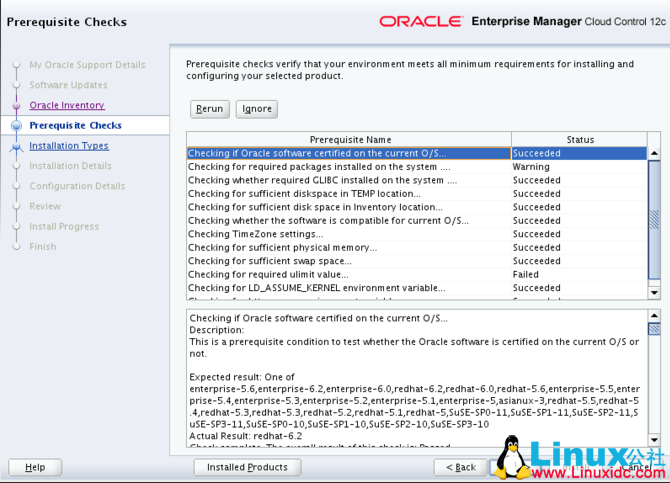The image size is (670, 483).
Task: Select the sufficient swap space row
Action: [417, 261]
